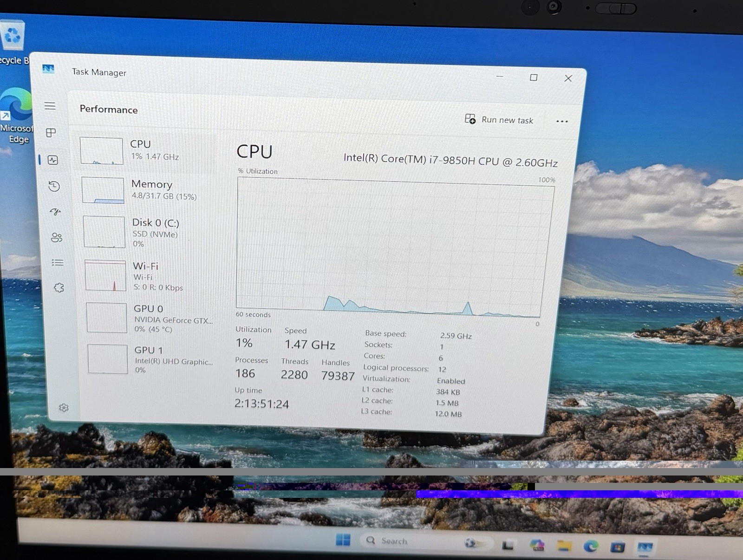743x560 pixels.
Task: Click the 186 processes value
Action: [245, 373]
